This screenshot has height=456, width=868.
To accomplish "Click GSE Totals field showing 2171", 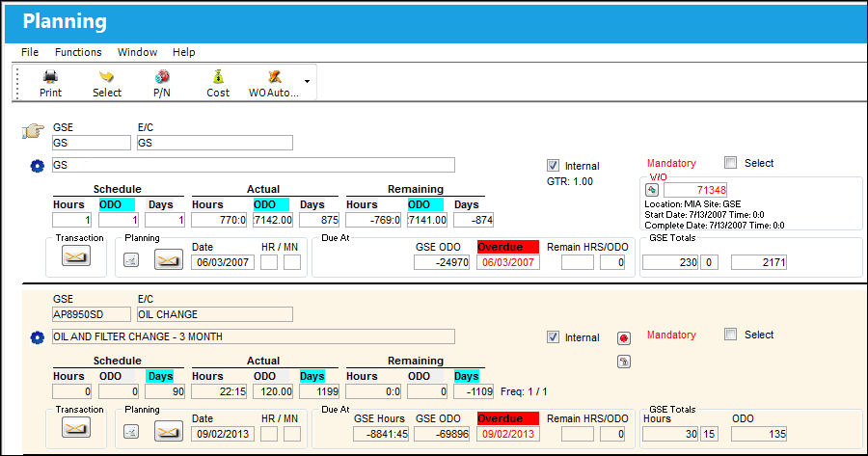I will point(759,262).
